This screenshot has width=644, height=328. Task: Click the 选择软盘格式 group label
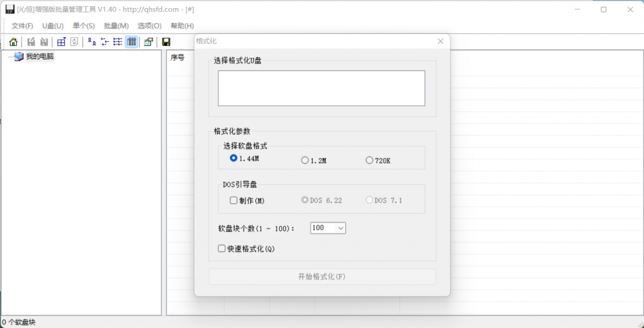click(x=245, y=146)
